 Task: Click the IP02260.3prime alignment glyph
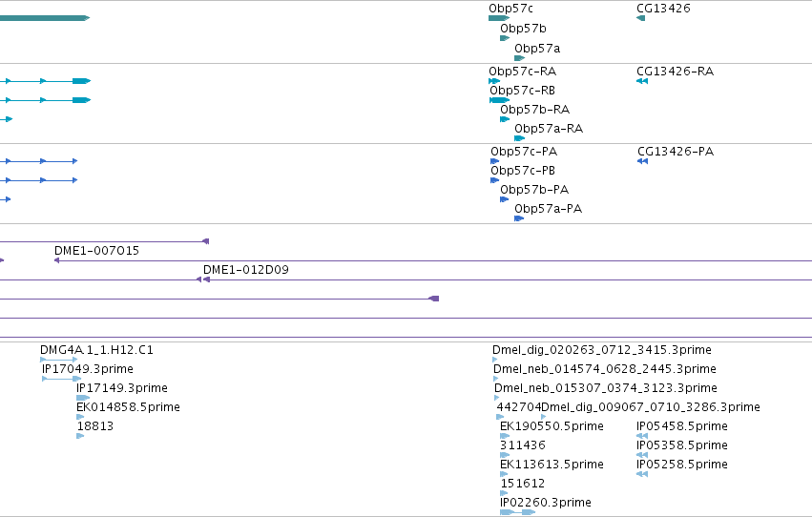coord(518,512)
